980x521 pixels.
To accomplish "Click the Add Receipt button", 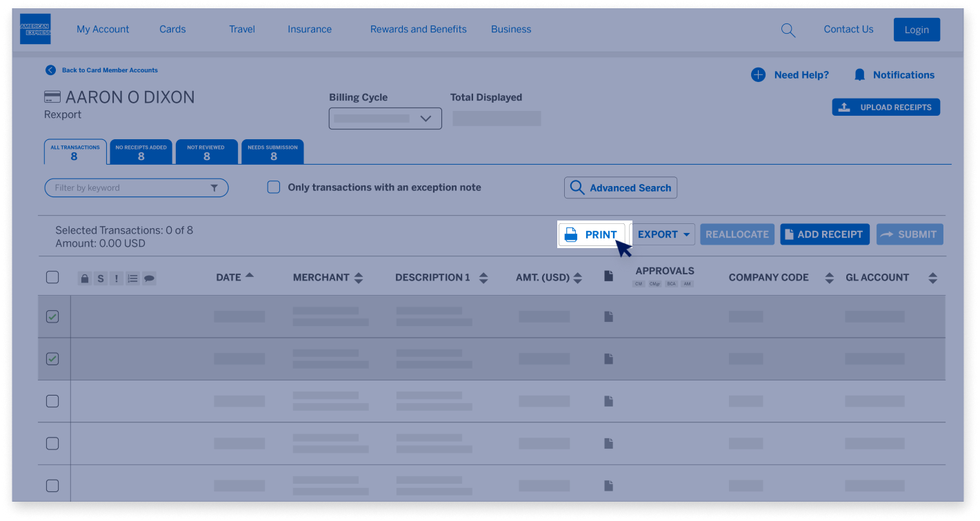I will (x=824, y=234).
